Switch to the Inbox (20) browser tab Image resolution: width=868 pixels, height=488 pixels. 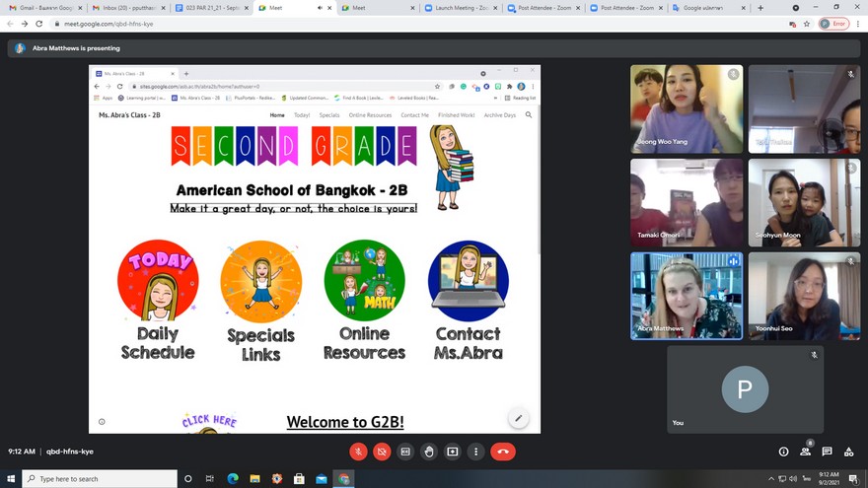pos(126,8)
